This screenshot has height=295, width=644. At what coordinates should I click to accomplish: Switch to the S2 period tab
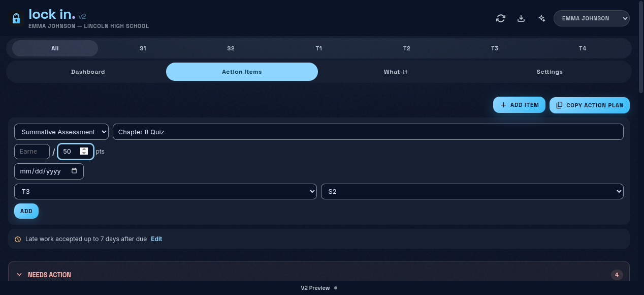click(231, 48)
